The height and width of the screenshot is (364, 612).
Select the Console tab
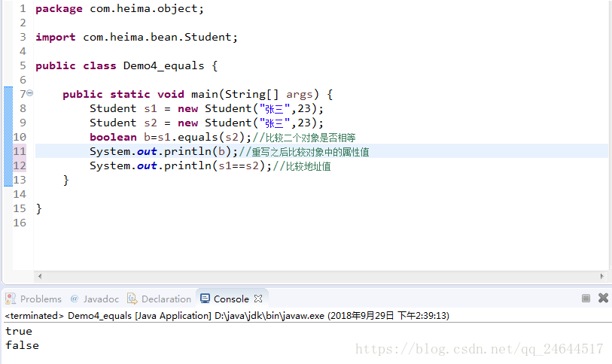click(x=231, y=299)
